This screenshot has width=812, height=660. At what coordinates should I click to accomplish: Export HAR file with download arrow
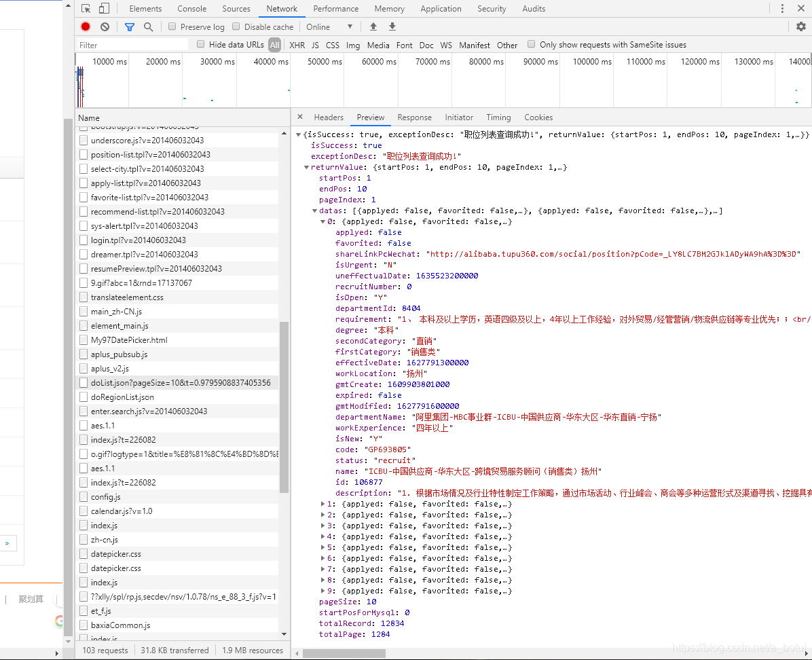392,26
